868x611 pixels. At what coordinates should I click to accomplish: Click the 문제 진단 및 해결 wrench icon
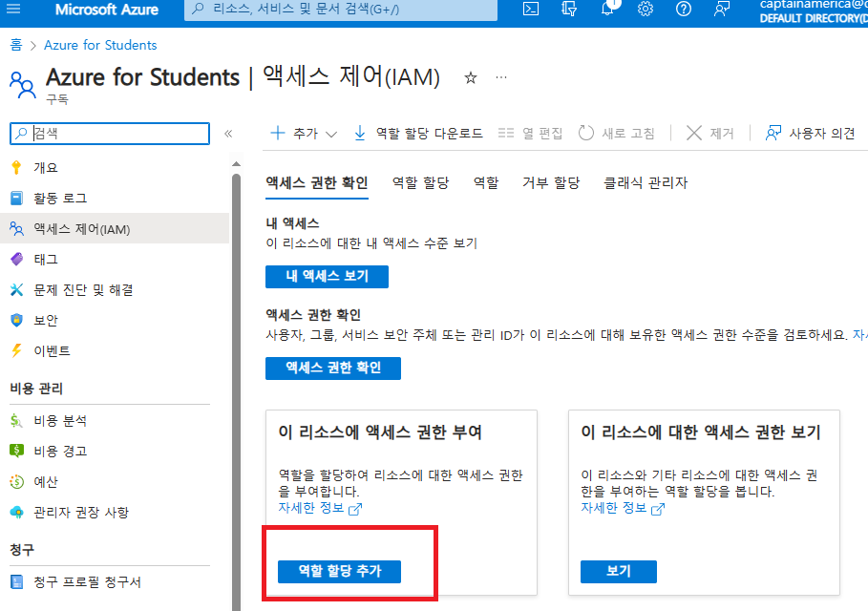pos(16,289)
